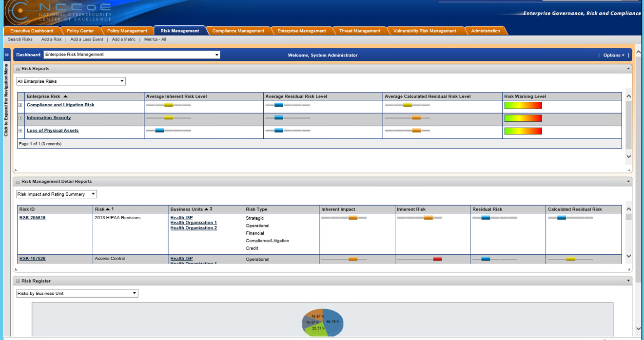Click Compliance and Litigation Risk warning level bar

pyautogui.click(x=523, y=105)
